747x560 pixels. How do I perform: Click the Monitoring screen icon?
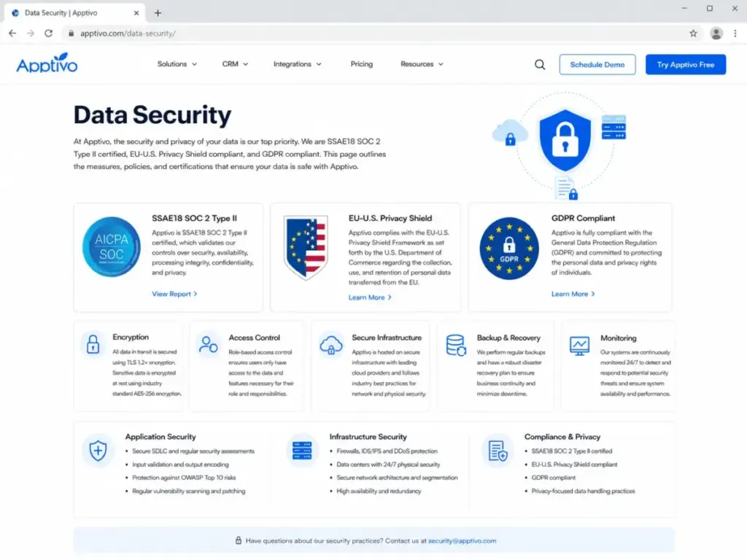579,346
